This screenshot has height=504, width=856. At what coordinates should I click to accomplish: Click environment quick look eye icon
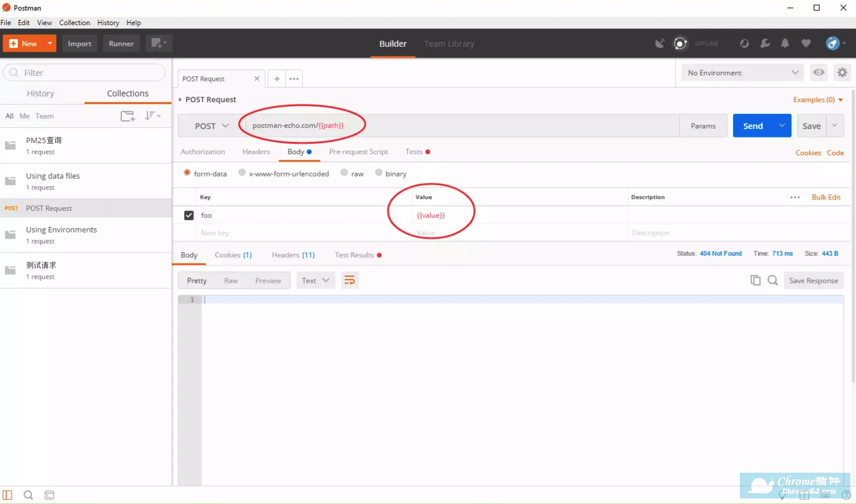(819, 72)
